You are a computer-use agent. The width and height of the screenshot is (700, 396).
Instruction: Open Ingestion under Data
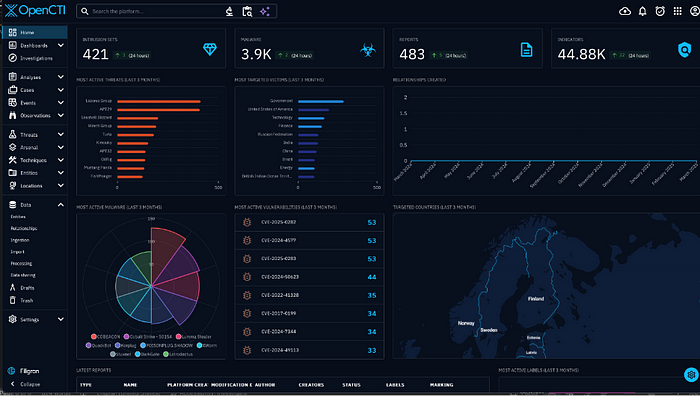[x=20, y=240]
